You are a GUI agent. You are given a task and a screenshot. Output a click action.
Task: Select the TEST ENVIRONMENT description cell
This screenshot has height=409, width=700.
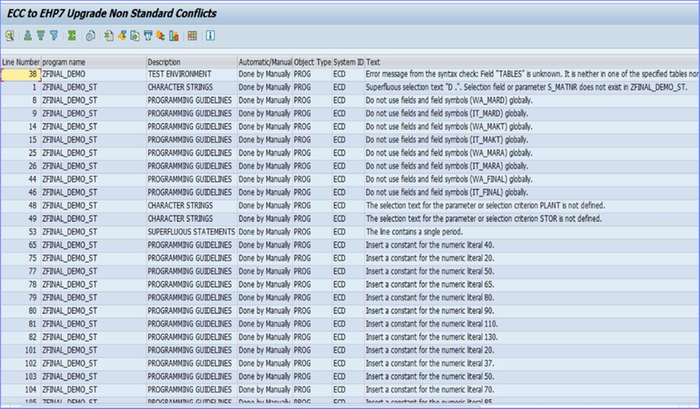[182, 74]
